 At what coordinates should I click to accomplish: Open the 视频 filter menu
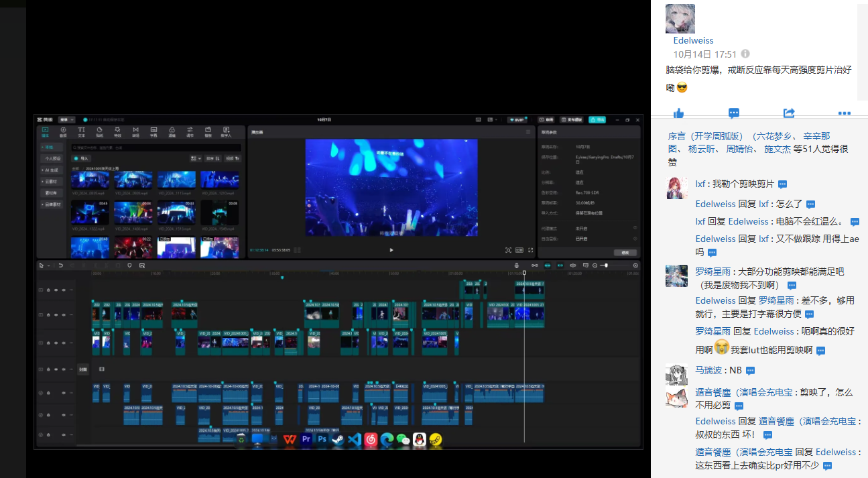coord(233,158)
